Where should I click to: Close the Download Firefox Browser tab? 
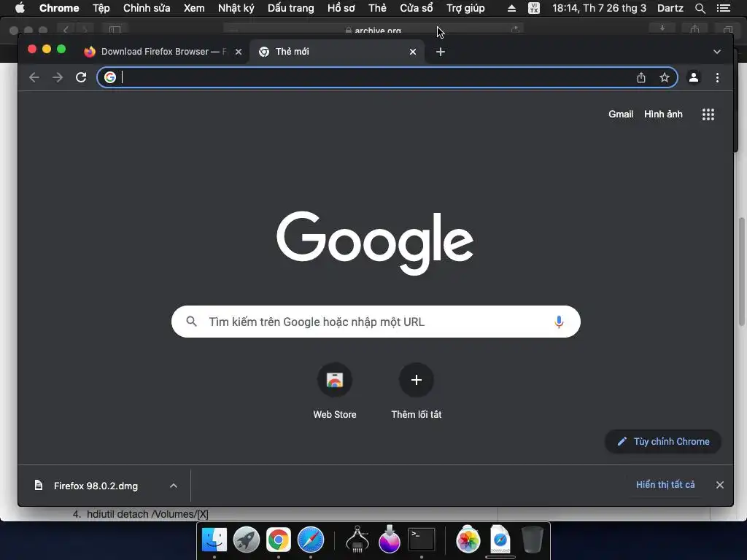pos(239,52)
